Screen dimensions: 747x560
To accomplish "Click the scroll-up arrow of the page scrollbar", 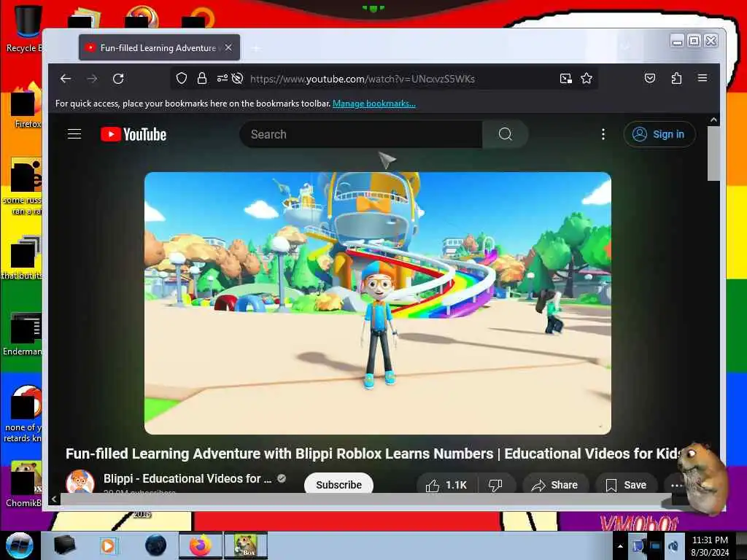I will coord(713,120).
